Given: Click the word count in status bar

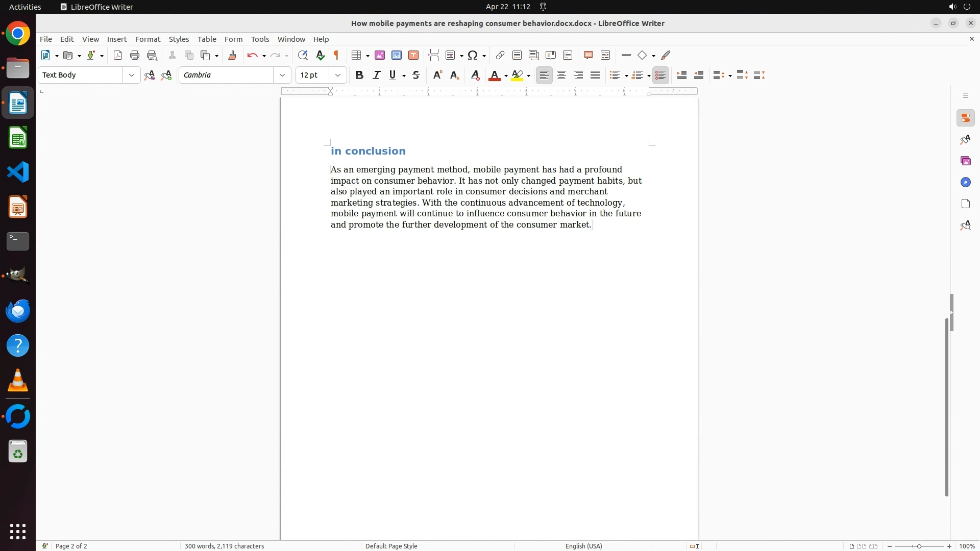Looking at the screenshot, I should [x=224, y=546].
